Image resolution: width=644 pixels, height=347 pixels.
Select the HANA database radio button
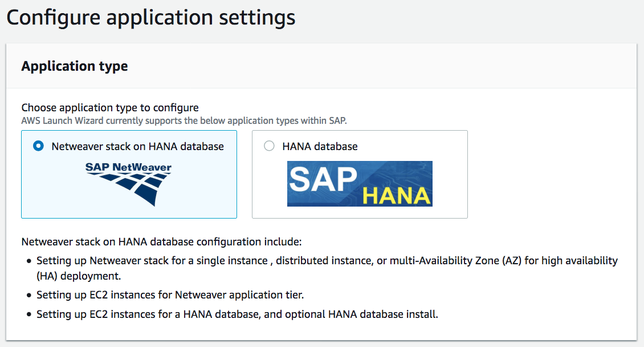[x=269, y=146]
